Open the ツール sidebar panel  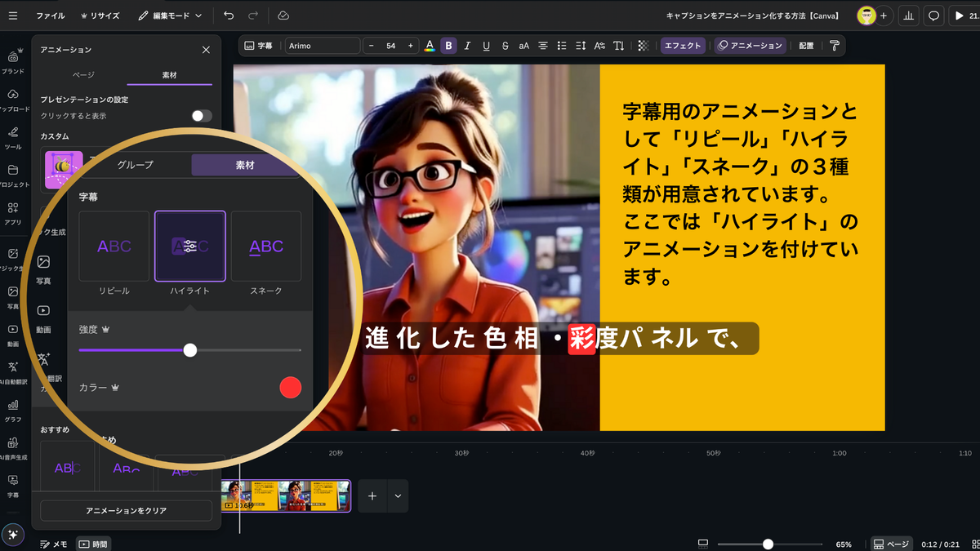point(13,136)
